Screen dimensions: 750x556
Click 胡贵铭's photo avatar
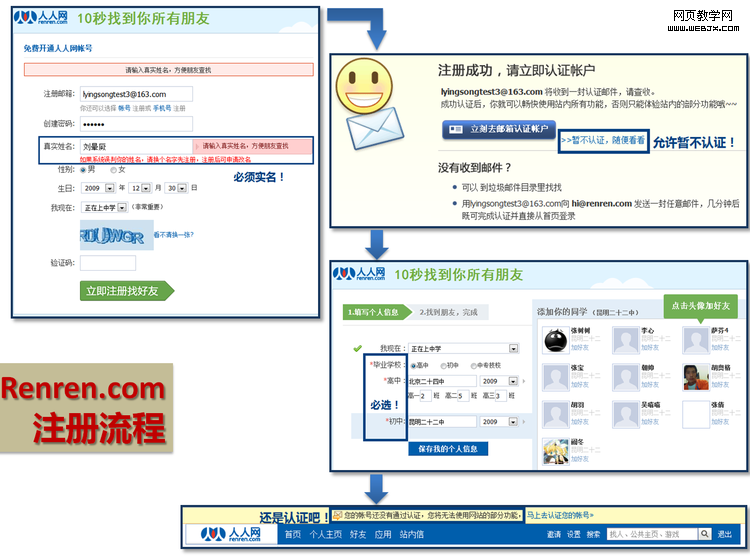pyautogui.click(x=697, y=376)
